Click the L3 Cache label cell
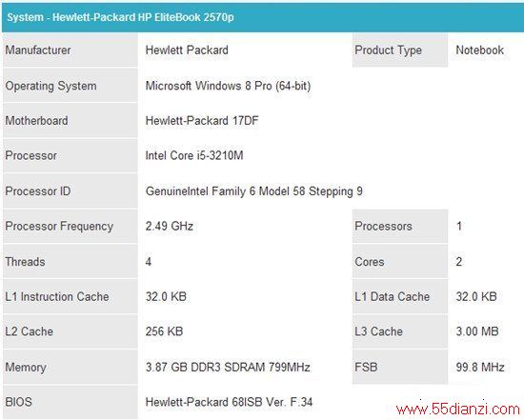The height and width of the screenshot is (420, 524). 400,331
